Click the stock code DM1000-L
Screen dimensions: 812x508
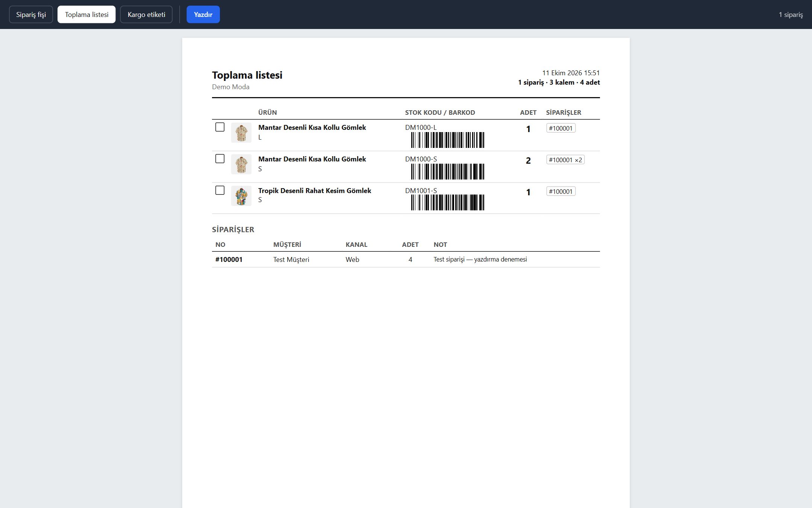421,128
